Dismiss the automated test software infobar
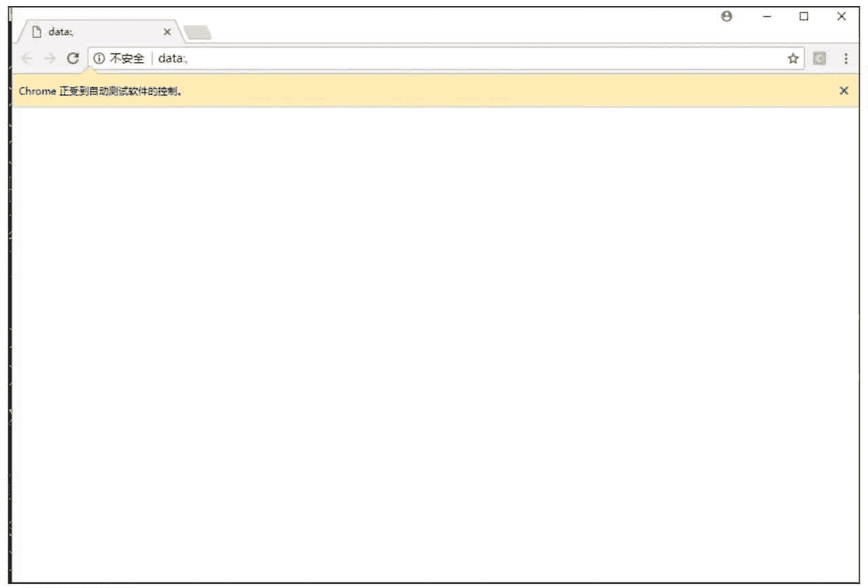Image resolution: width=868 pixels, height=588 pixels. [x=844, y=91]
